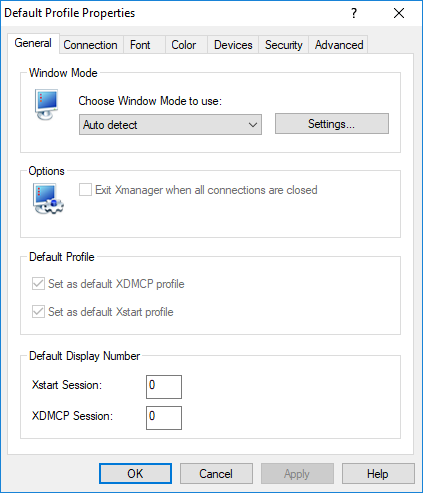
Task: Select the Devices tab
Action: point(233,45)
